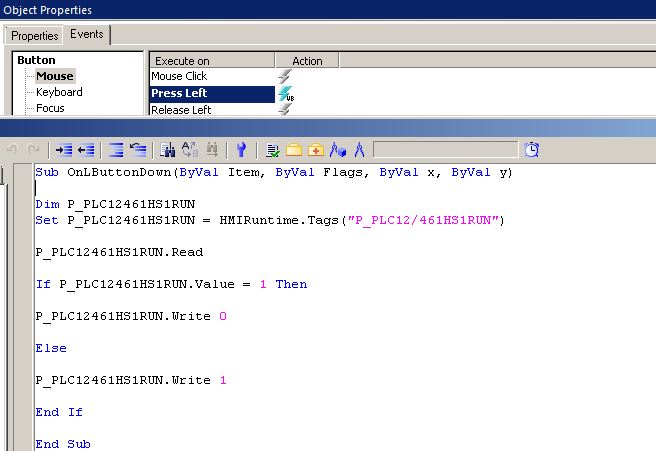The image size is (656, 451).
Task: Select Button root in the event tree
Action: pyautogui.click(x=36, y=60)
